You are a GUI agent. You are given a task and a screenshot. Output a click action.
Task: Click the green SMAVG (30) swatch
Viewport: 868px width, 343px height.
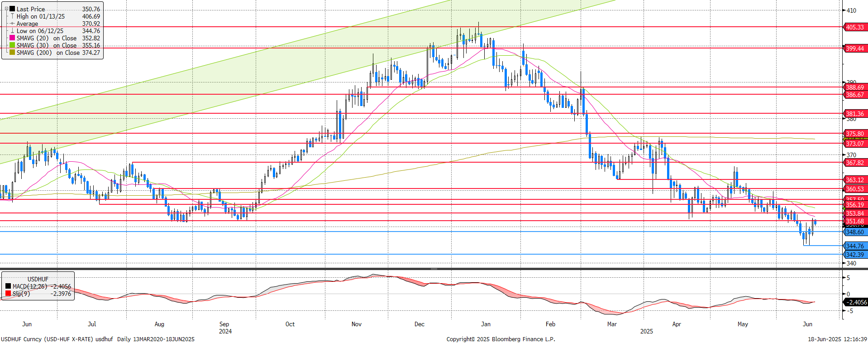click(x=12, y=45)
